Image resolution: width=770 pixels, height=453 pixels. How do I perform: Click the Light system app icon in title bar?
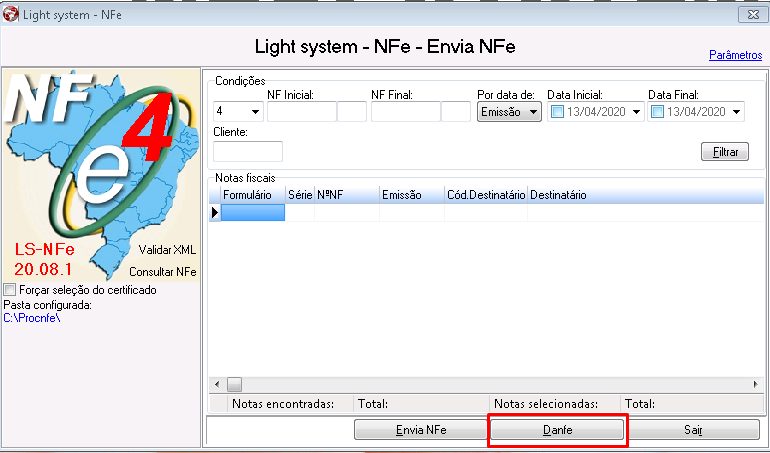point(11,15)
